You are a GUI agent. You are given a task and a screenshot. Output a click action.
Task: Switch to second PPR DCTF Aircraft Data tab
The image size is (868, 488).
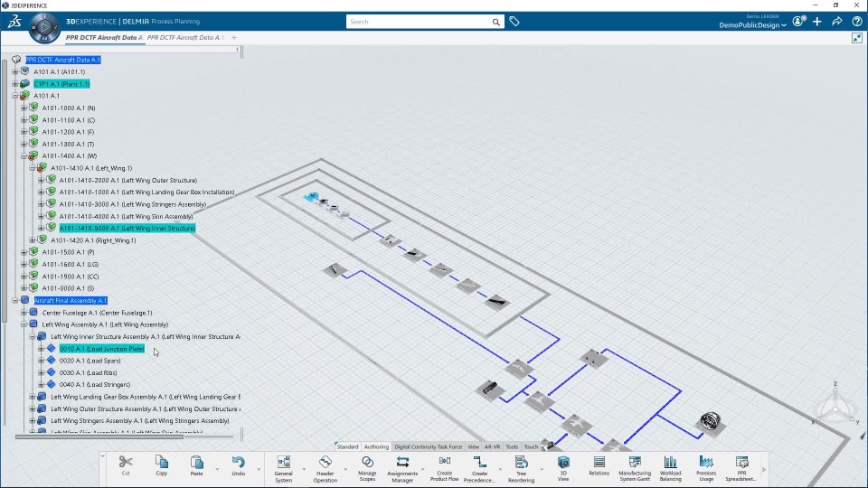coord(184,38)
